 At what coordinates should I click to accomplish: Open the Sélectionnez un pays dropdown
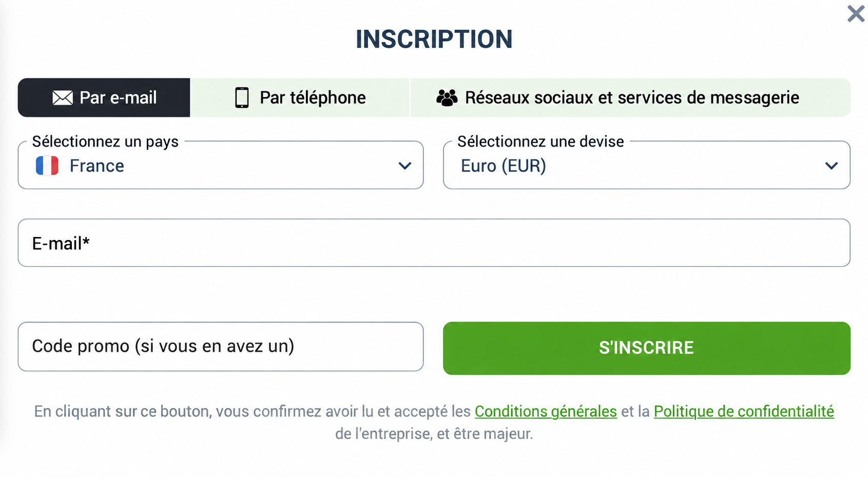[221, 165]
